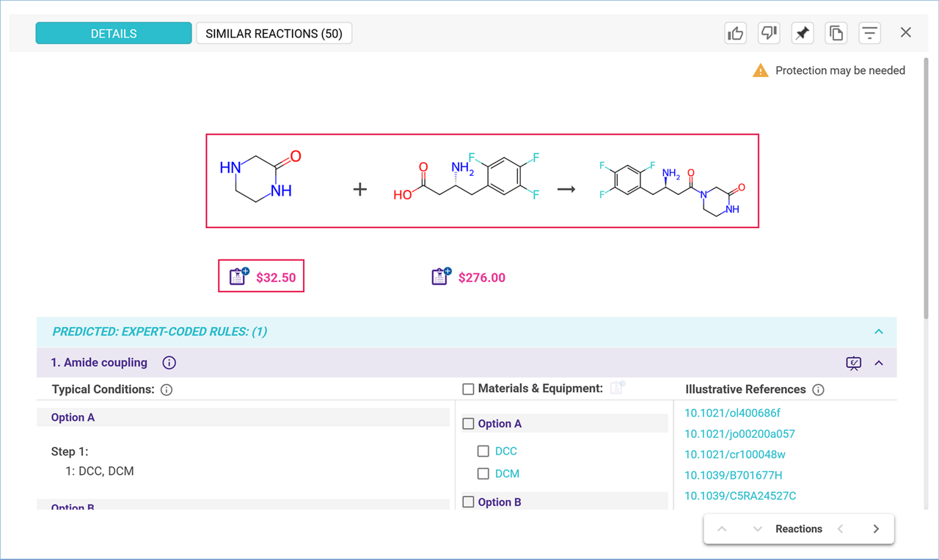Click the copy reaction icon
Viewport: 939px width, 560px height.
click(836, 33)
